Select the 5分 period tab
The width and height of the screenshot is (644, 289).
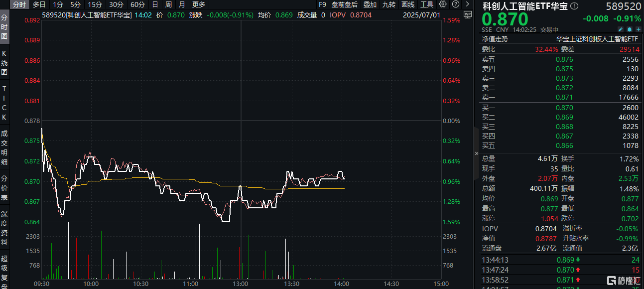coord(75,4)
